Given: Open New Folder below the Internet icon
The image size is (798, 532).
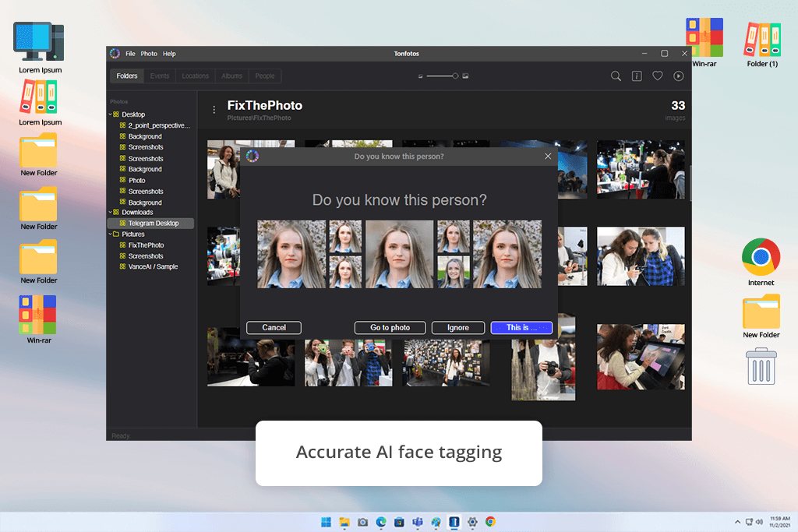Looking at the screenshot, I should (761, 315).
